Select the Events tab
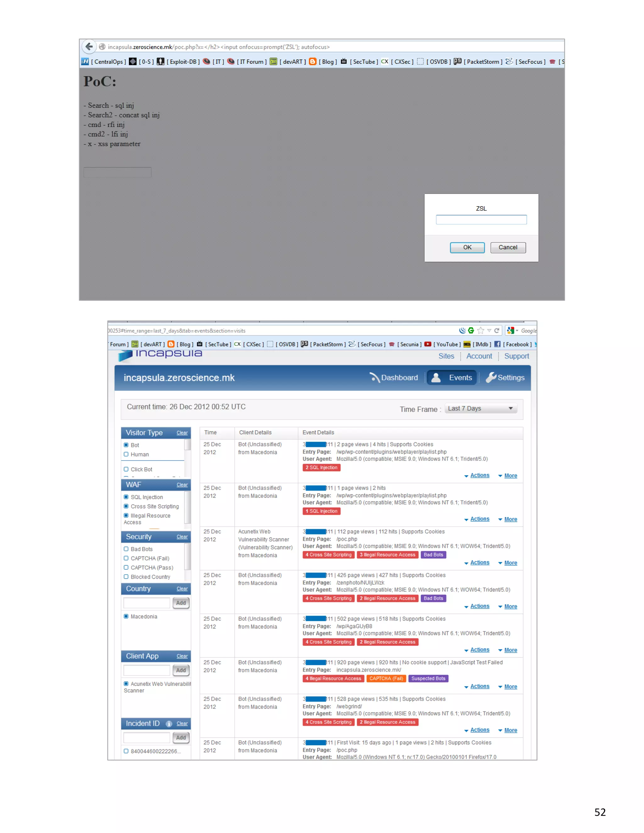This screenshot has width=644, height=833. [x=452, y=378]
